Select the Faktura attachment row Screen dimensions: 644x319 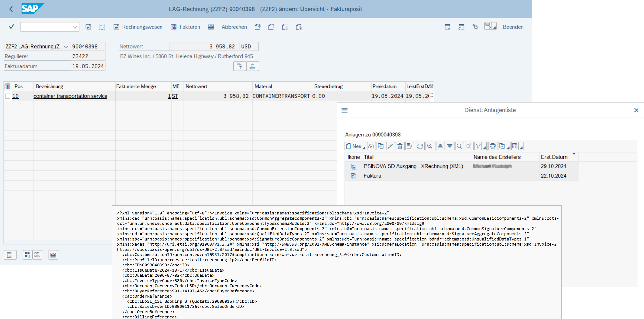point(461,176)
